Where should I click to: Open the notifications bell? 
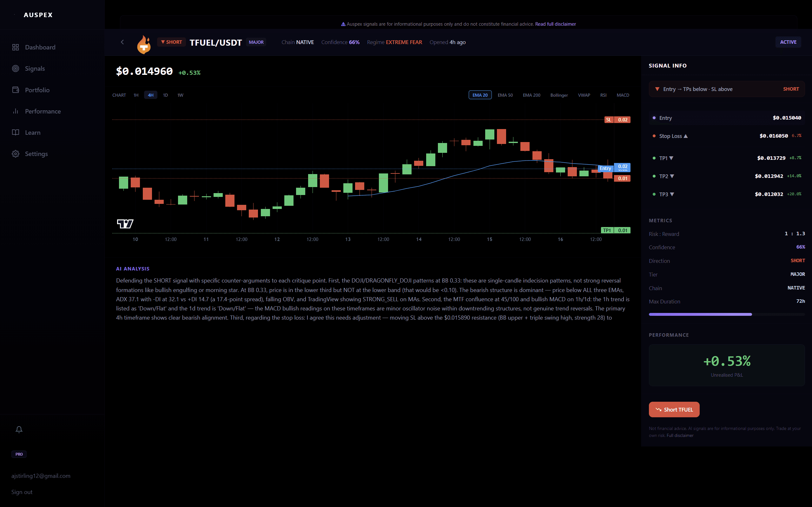(19, 429)
